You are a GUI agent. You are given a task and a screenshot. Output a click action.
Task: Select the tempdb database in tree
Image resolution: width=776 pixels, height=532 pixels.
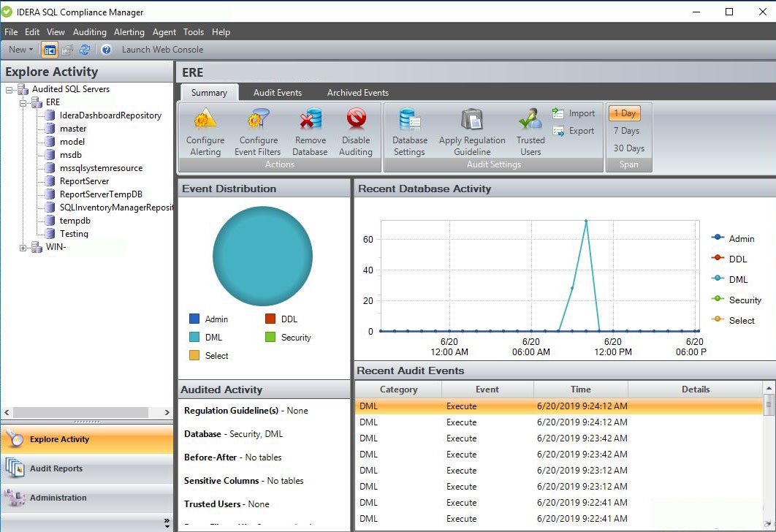[75, 221]
